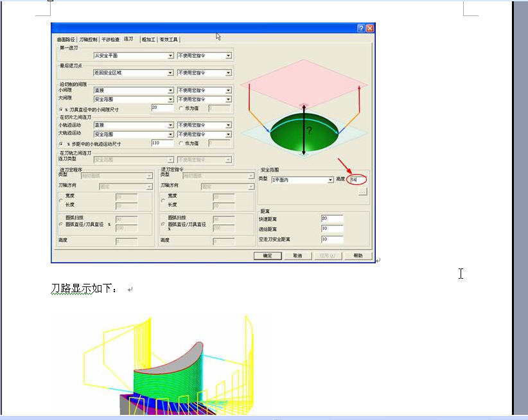528x420 pixels.
Task: Expand the 最后退刀点 dropdown showing 返回安全区域
Action: point(134,73)
